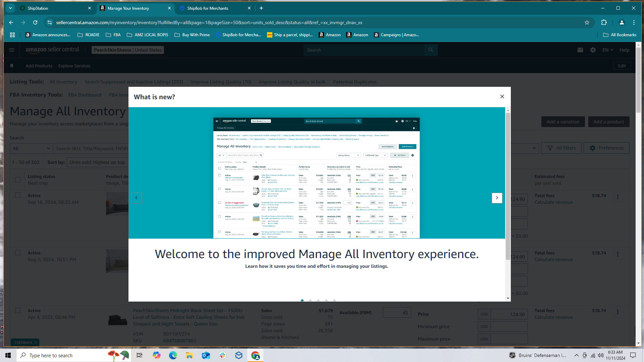Toggle the select-all listings checkbox
The height and width of the screenshot is (362, 644).
18,180
